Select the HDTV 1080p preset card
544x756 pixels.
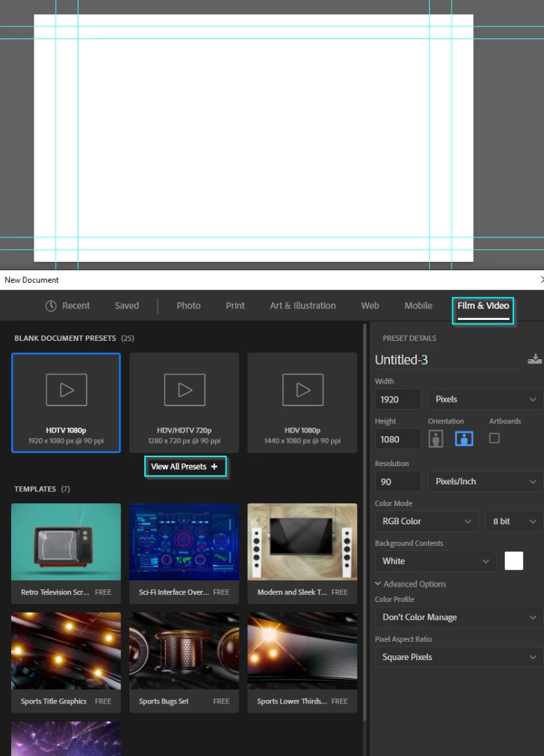tap(66, 402)
